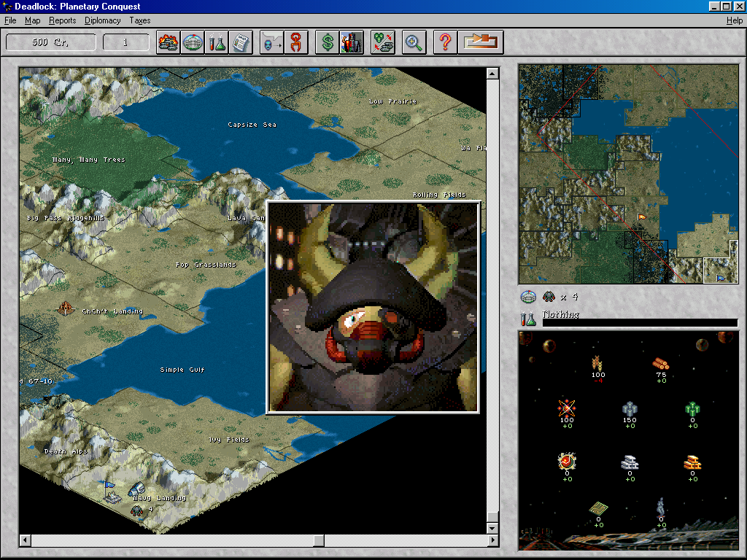Screen dimensions: 747x560
Task: Click the Rolling Fields region label
Action: tap(438, 195)
